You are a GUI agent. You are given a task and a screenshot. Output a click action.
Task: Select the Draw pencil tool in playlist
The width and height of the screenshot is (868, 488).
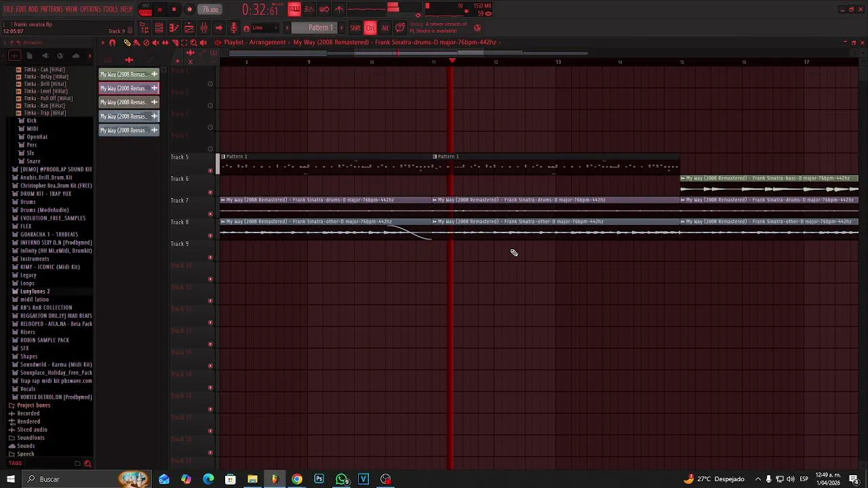(127, 42)
